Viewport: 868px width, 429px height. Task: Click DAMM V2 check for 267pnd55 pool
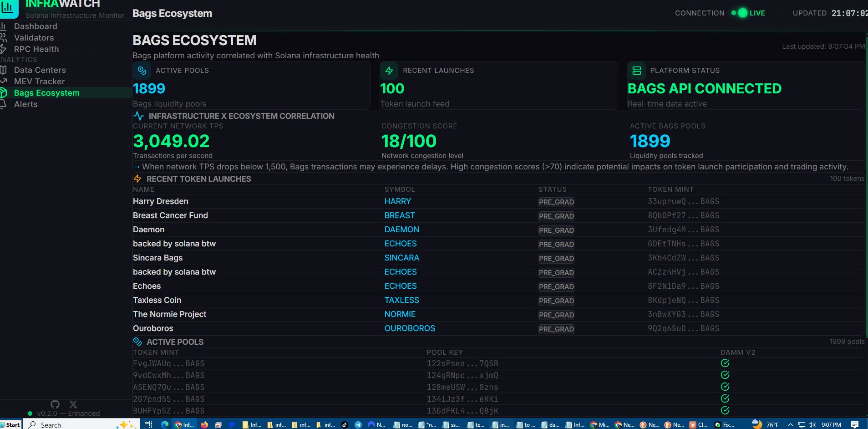click(725, 398)
